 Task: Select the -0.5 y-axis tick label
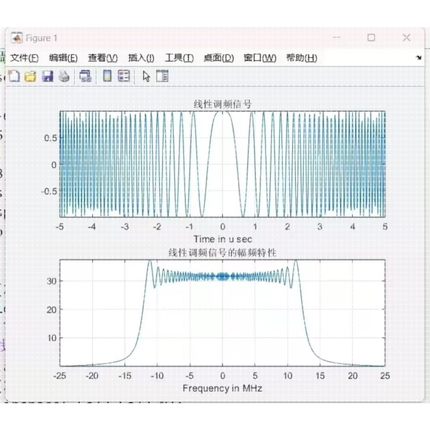(x=49, y=191)
